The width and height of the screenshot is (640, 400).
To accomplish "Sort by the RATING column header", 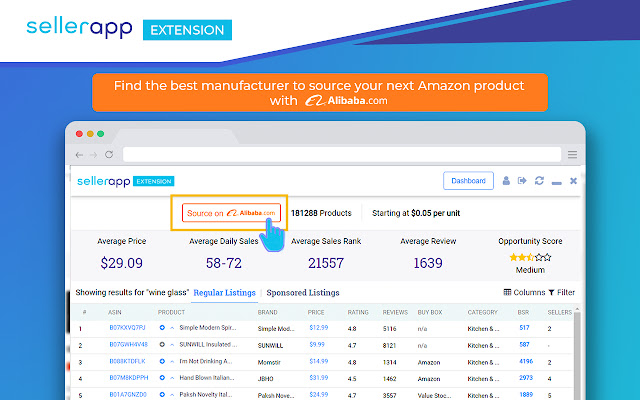I will 358,312.
